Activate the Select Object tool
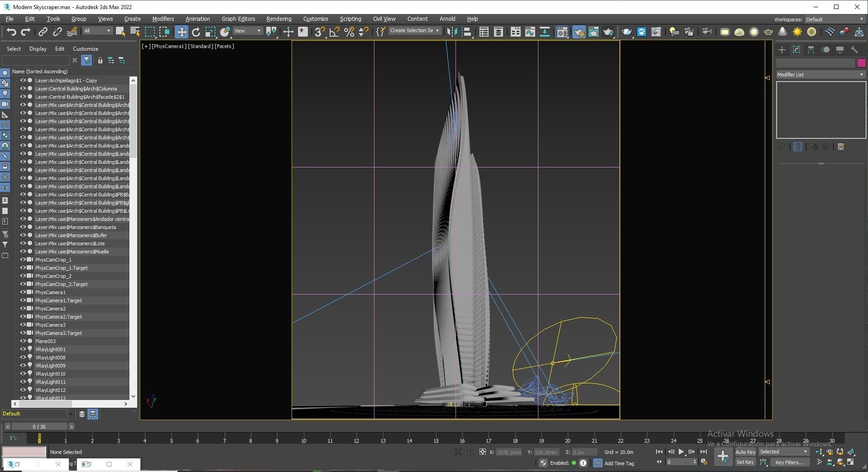Viewport: 868px width, 472px height. coord(120,32)
